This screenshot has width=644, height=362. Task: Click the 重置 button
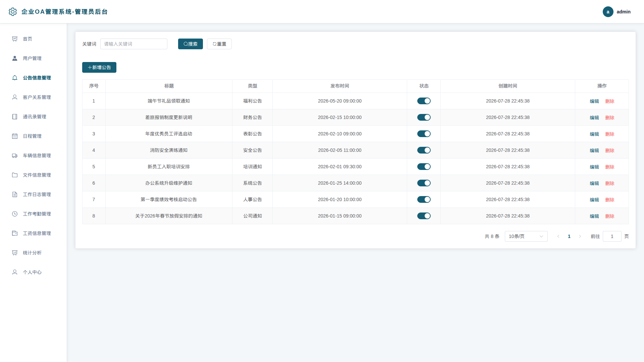[219, 44]
